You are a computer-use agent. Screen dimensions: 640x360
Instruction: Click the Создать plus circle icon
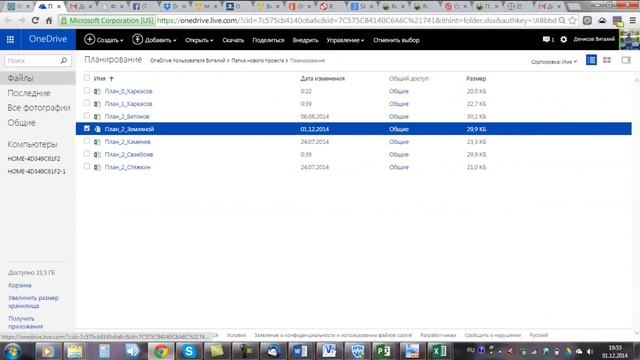click(89, 39)
